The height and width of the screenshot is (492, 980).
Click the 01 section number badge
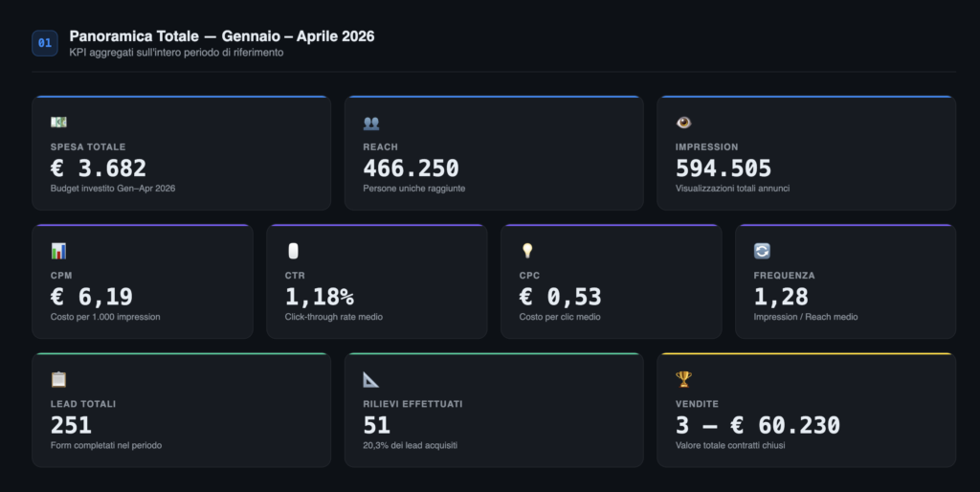tap(45, 43)
